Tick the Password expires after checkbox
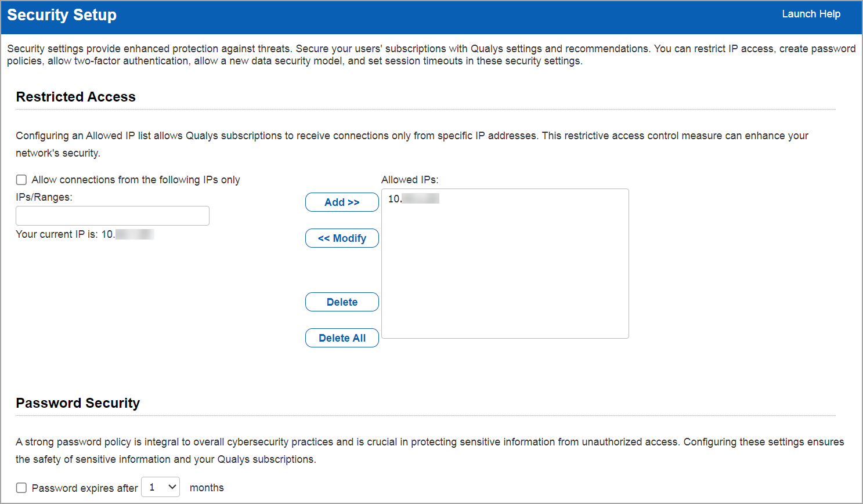Screen dimensions: 863x504 (21, 488)
